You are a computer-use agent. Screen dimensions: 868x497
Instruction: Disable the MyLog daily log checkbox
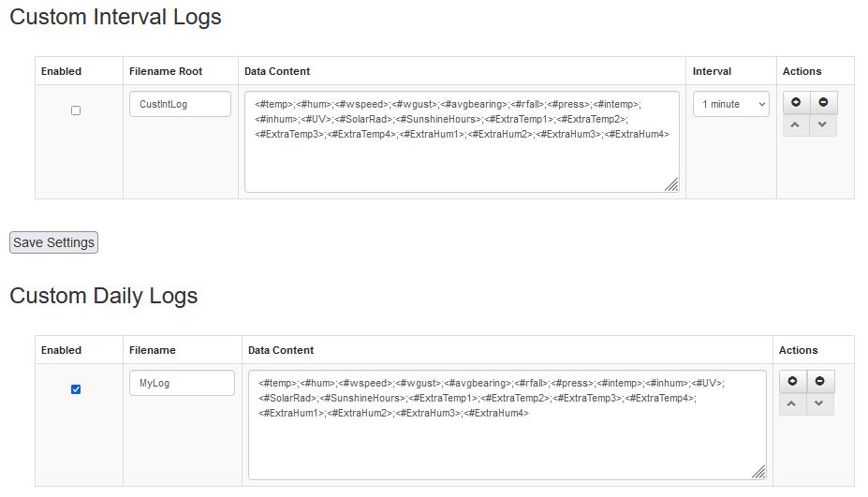[x=76, y=389]
